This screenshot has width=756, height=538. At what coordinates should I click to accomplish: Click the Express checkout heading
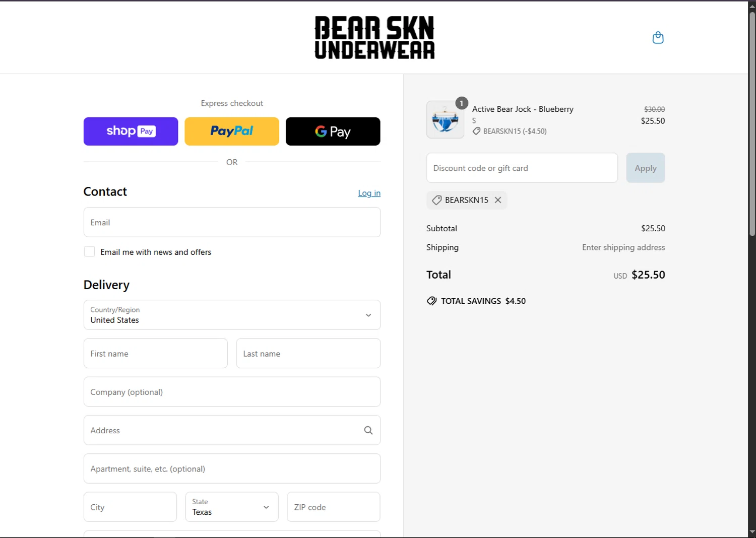pos(232,103)
